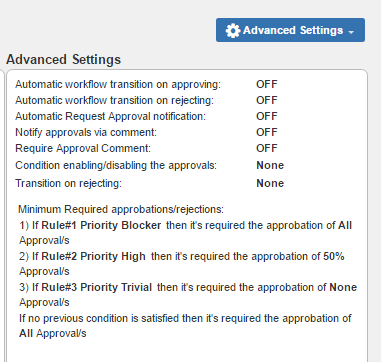Viewport: 381px width, 362px height.
Task: Click None for Condition enabling/disabling approvals
Action: click(270, 165)
